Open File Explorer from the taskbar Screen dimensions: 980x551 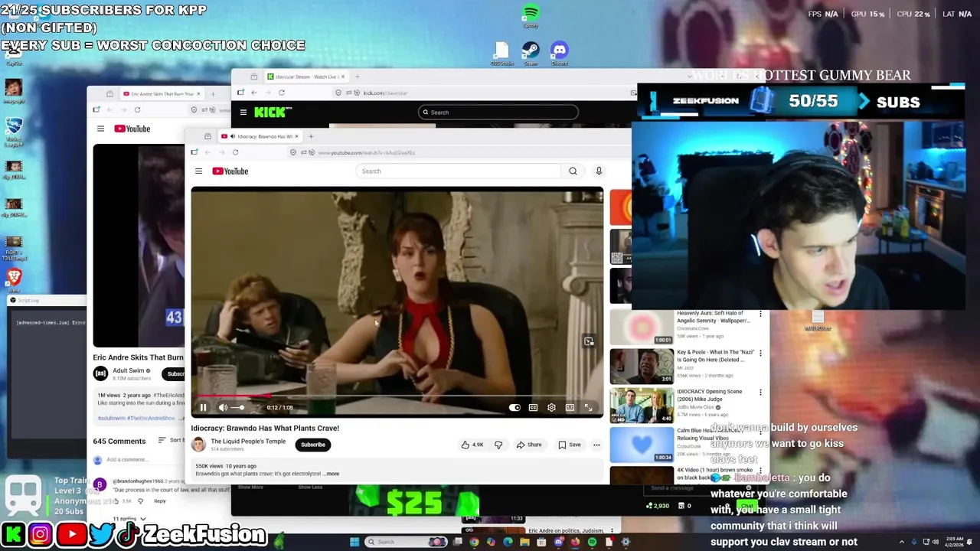[524, 542]
